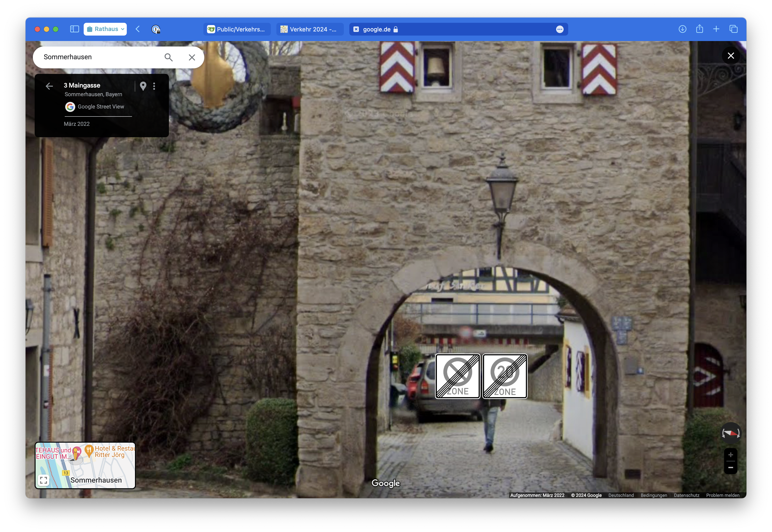Click the Safari share icon
Viewport: 772px width, 532px height.
(699, 29)
